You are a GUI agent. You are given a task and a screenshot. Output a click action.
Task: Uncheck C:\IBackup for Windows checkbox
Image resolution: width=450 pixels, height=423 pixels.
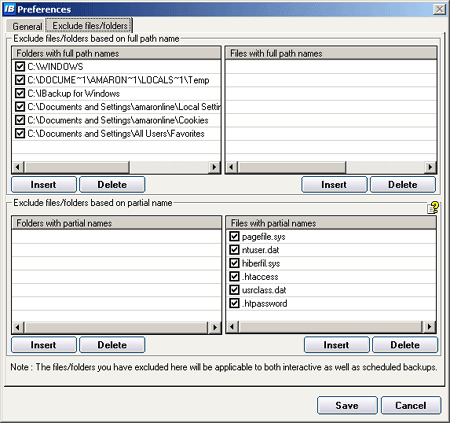tap(20, 93)
